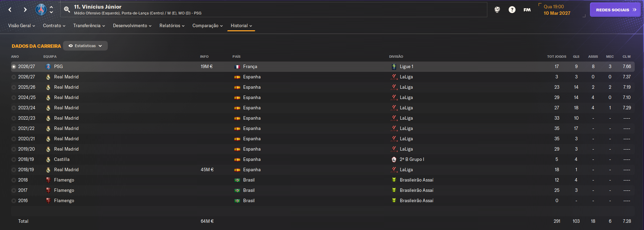Select radio button for 2022/23 row

tap(14, 118)
